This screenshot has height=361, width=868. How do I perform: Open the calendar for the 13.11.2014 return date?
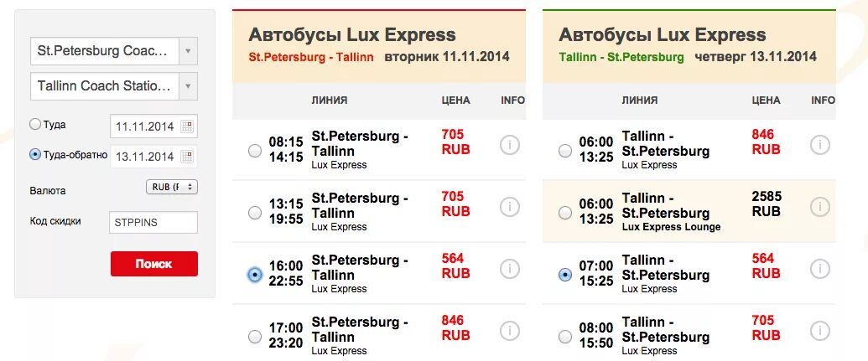187,157
